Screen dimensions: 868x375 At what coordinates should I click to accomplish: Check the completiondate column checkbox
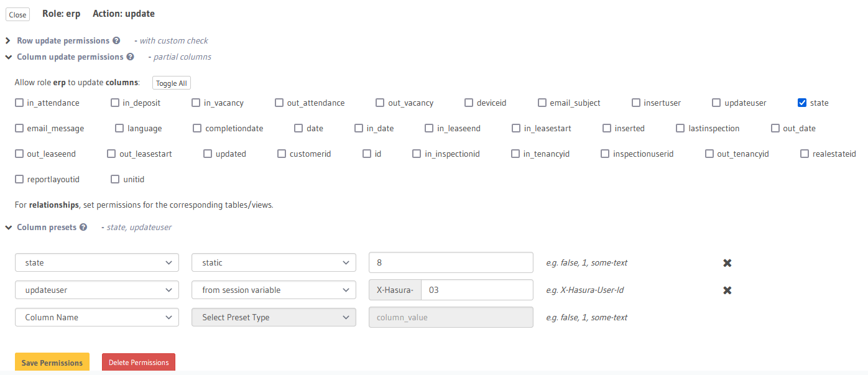[x=197, y=128]
